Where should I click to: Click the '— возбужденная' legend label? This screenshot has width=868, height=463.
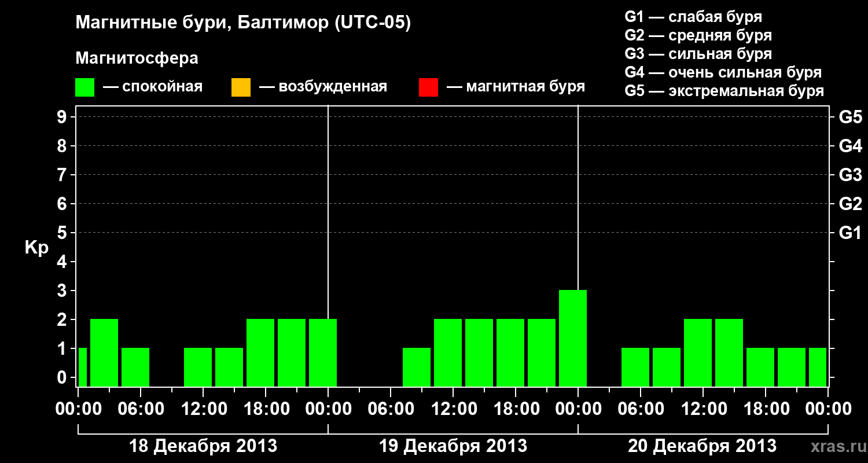coord(323,87)
